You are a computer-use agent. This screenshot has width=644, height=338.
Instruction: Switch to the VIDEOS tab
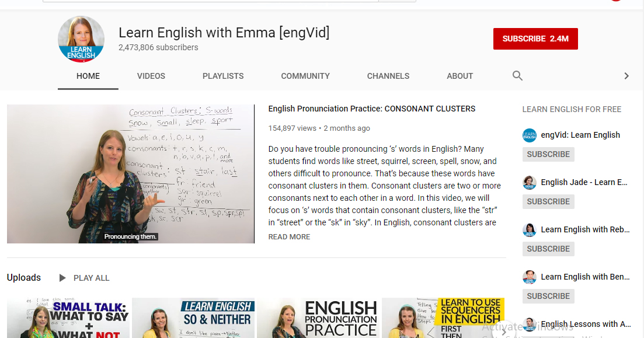click(x=151, y=76)
